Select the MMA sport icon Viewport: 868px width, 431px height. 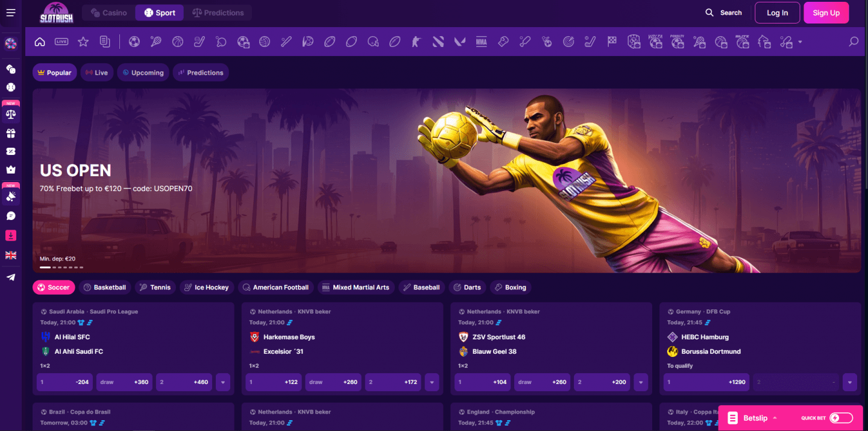click(x=481, y=42)
